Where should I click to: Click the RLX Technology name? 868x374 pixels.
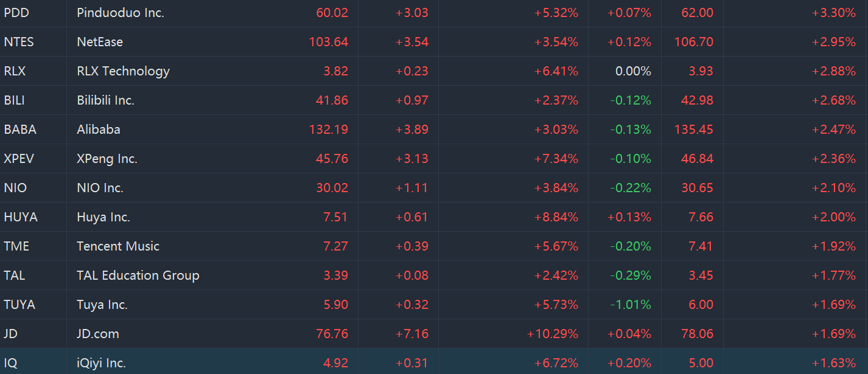tap(123, 71)
